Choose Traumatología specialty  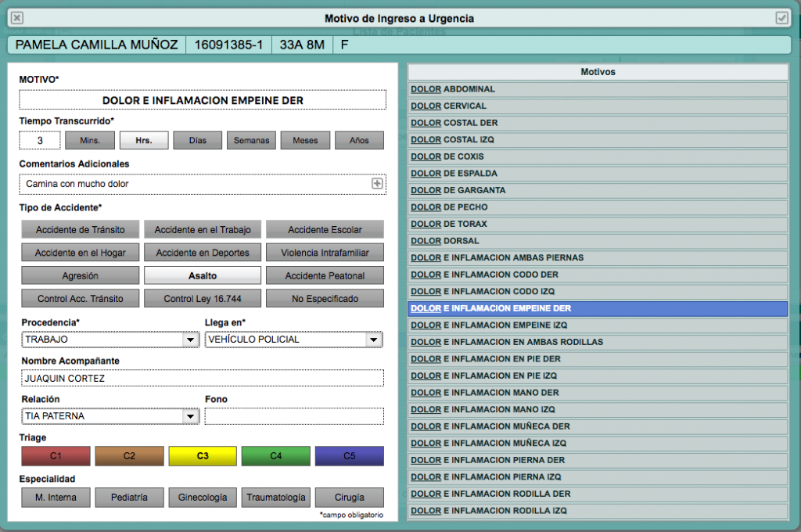(x=276, y=498)
